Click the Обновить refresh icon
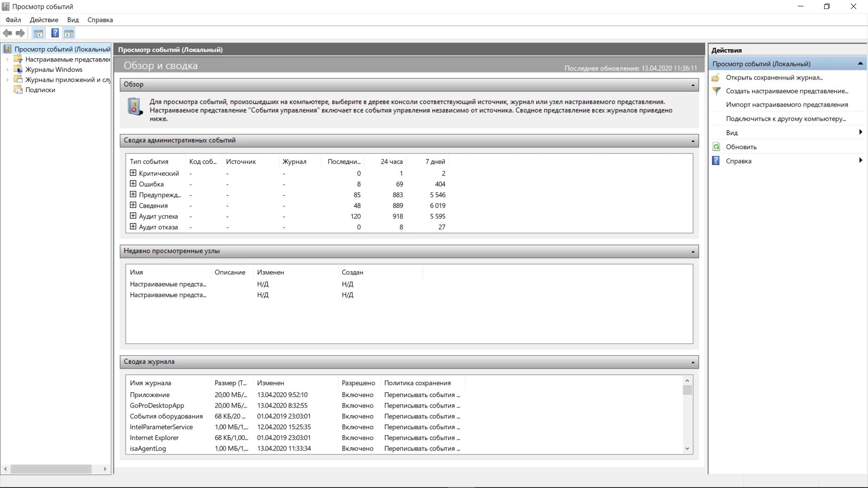 (x=716, y=146)
